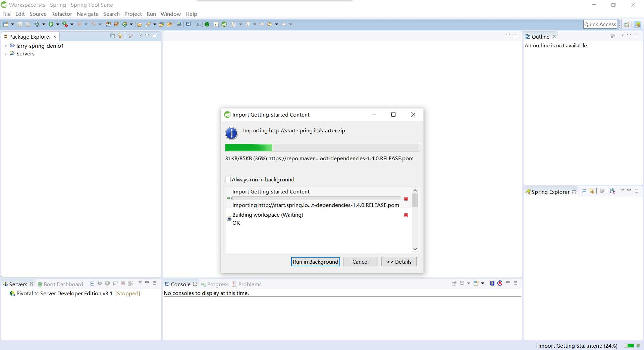
Task: Switch to the Boot Dashboard tab
Action: 60,284
